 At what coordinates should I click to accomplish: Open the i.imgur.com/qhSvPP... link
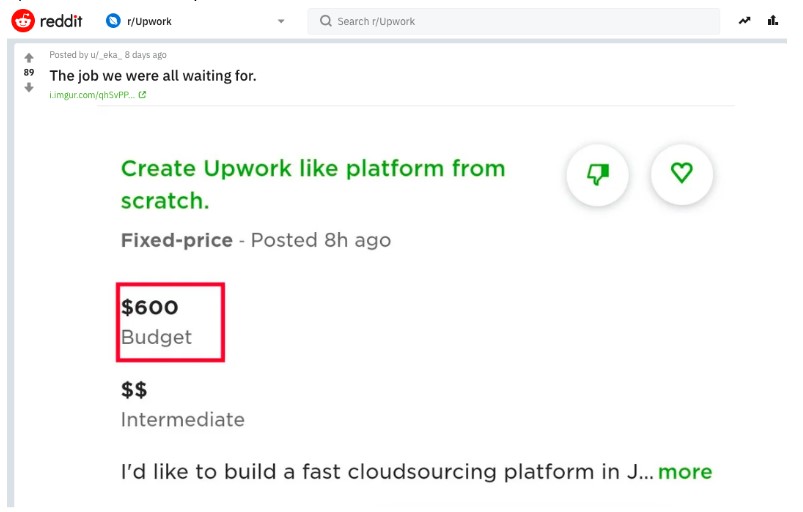click(92, 95)
